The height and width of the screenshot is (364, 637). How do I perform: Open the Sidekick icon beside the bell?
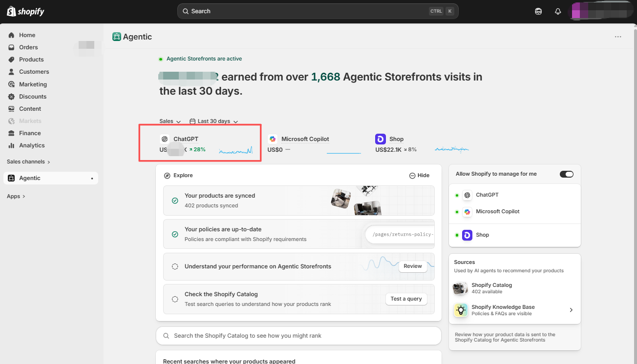(x=538, y=11)
